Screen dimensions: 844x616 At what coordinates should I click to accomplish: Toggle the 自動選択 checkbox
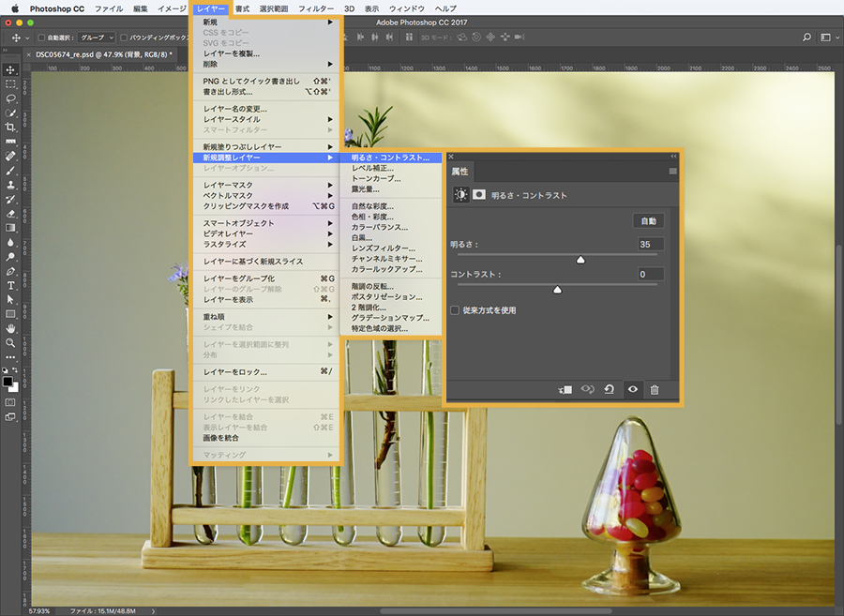click(x=41, y=38)
